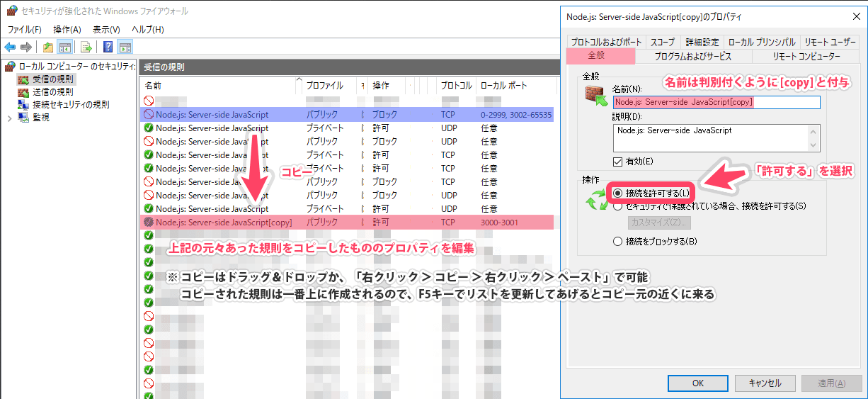Toggle the action pane toolbar icon
Viewport: 868px width, 399px height.
(125, 47)
